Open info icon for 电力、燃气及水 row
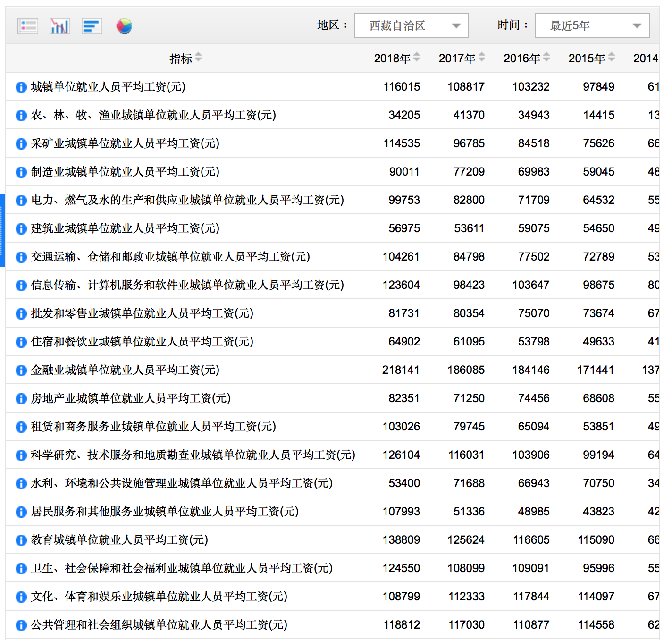Viewport: 672px width, 640px height. [21, 200]
